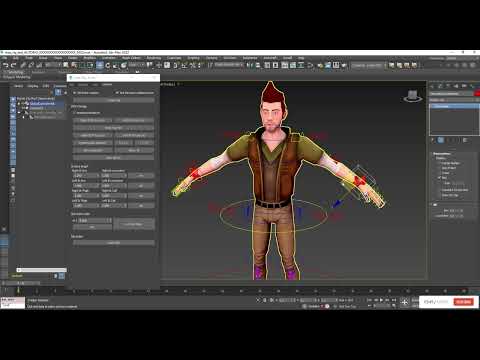Toggle the first checkbox at the rig dialog top
Image resolution: width=480 pixels, height=360 pixels.
(x=75, y=93)
